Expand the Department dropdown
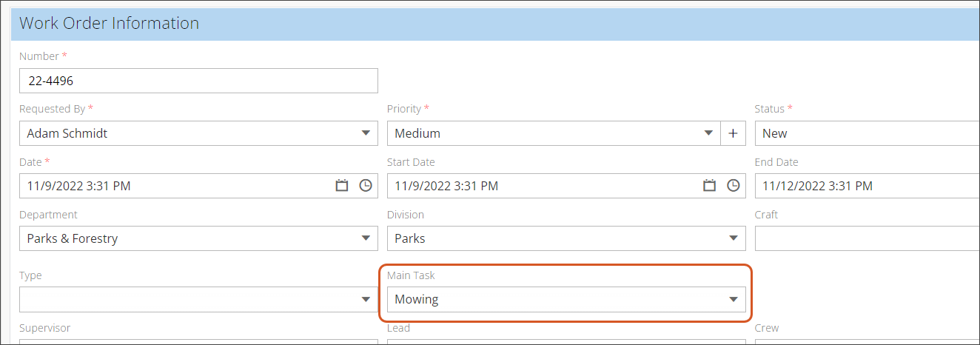 (366, 238)
